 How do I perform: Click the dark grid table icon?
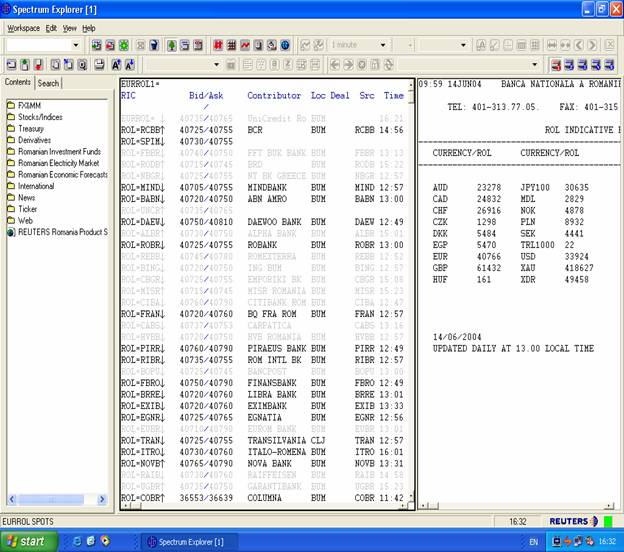[x=231, y=45]
